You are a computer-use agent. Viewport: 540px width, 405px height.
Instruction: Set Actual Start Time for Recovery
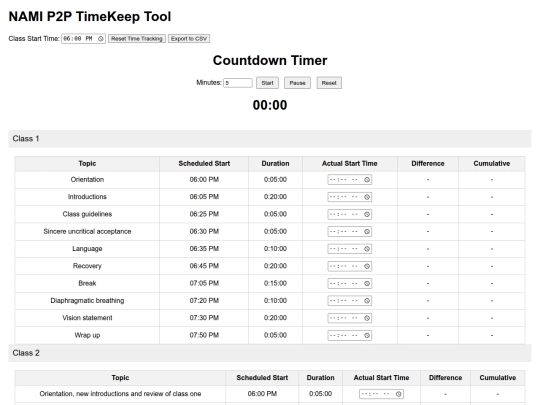pyautogui.click(x=350, y=266)
